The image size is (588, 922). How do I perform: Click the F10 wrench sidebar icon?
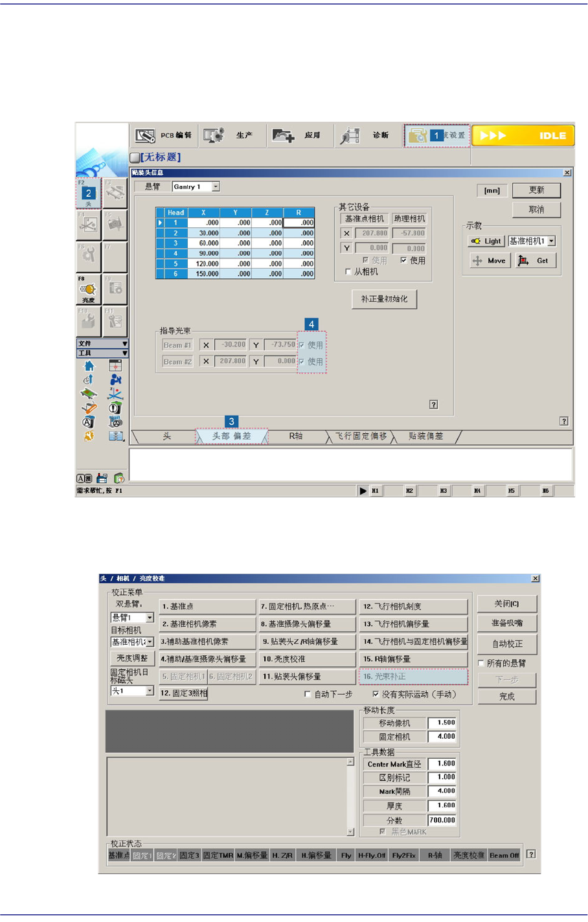[x=88, y=321]
